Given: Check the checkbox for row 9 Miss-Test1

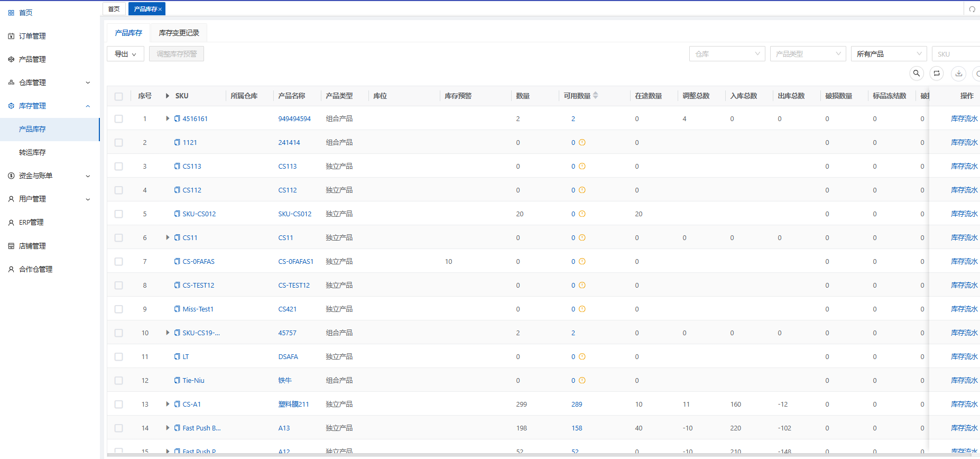Looking at the screenshot, I should point(118,309).
